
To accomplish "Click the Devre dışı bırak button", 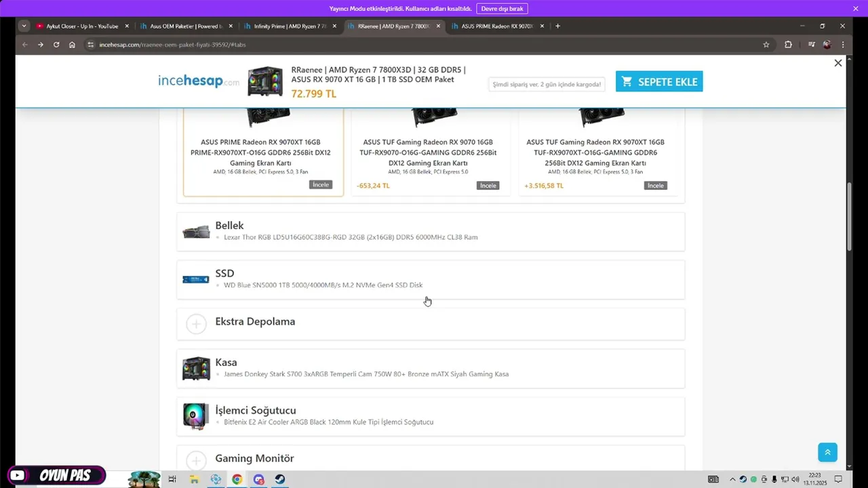I will tap(502, 9).
